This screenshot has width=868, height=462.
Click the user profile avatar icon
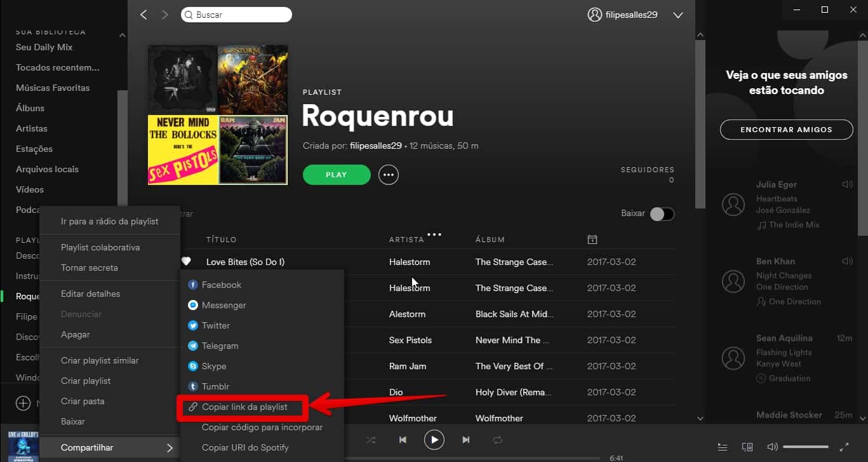tap(594, 15)
